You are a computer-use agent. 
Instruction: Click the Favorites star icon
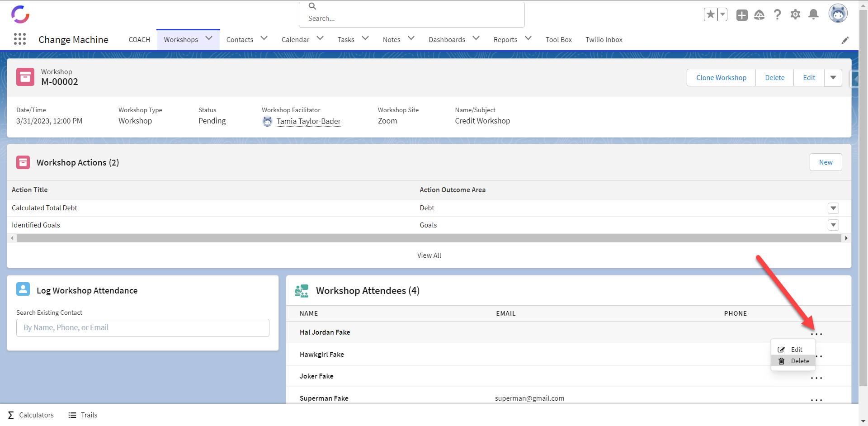click(x=711, y=14)
